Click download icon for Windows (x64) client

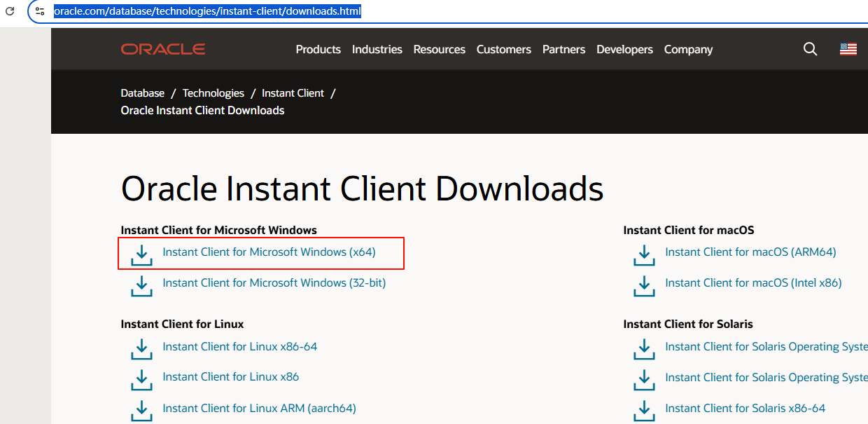(x=141, y=256)
